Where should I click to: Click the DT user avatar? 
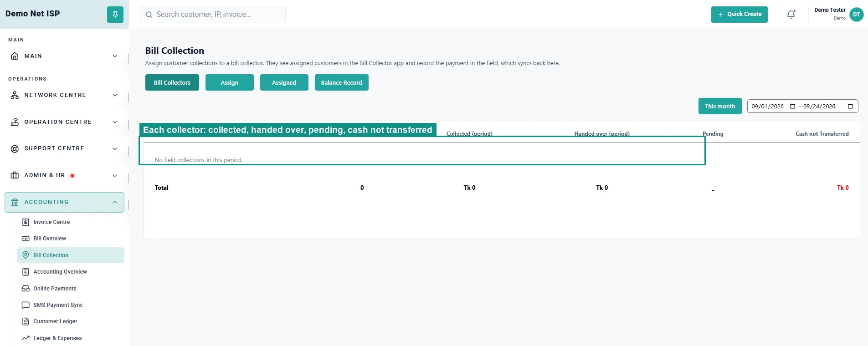tap(856, 15)
